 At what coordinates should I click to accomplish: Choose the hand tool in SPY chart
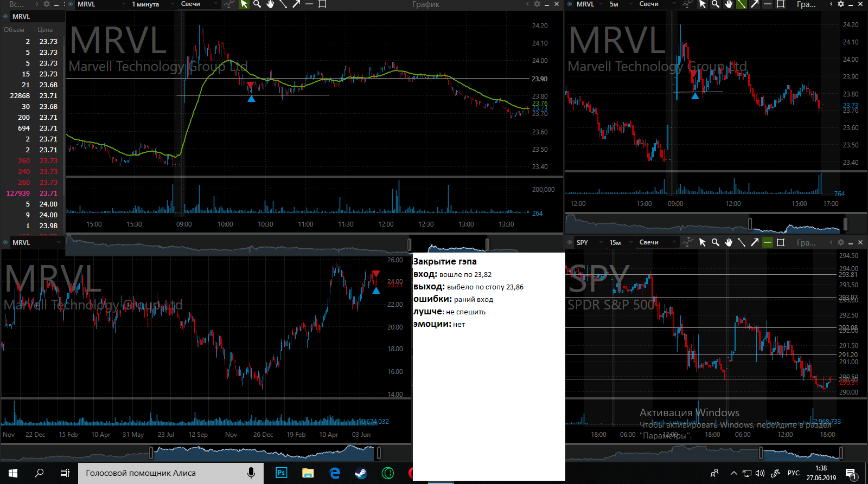tap(729, 243)
